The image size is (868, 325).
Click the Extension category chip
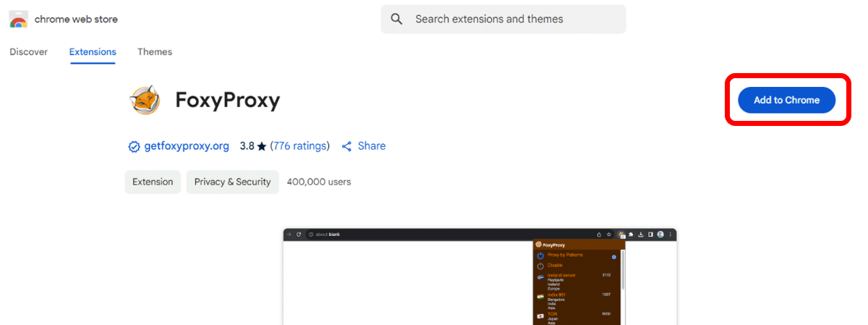coord(153,182)
